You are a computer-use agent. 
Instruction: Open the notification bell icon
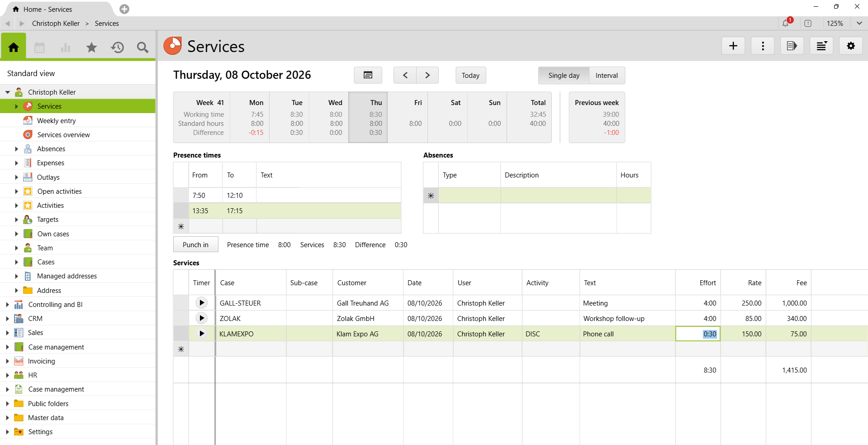click(x=786, y=23)
